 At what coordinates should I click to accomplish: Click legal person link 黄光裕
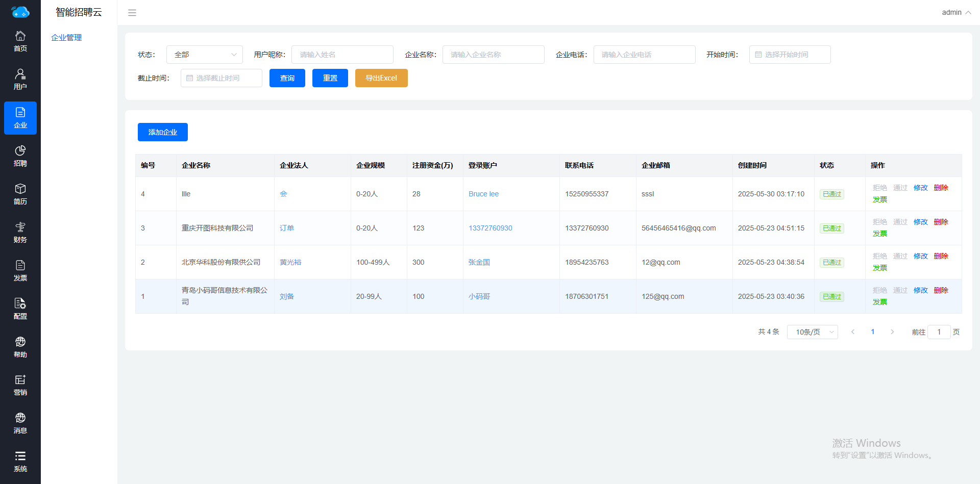point(290,262)
